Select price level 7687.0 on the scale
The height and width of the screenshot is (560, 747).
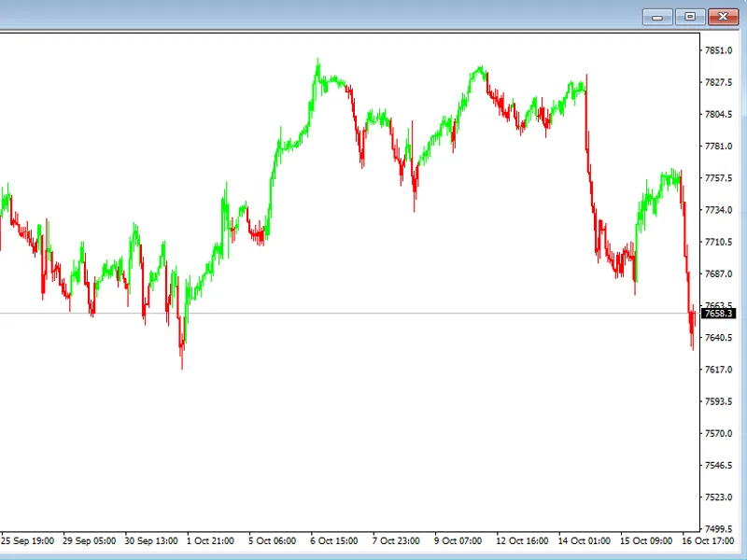(718, 273)
